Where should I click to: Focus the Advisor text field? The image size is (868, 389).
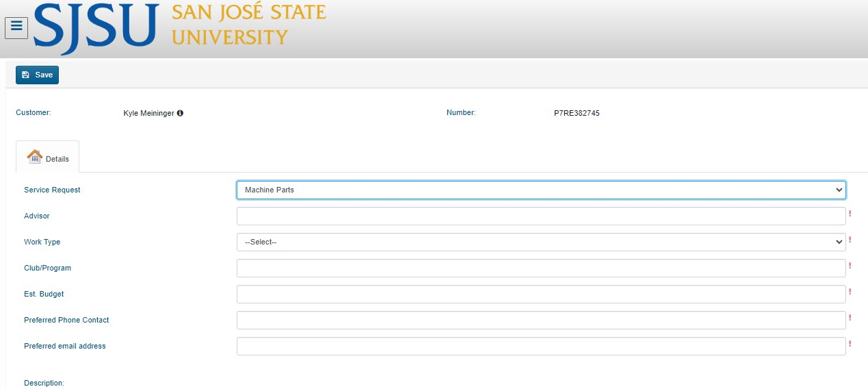coord(540,216)
